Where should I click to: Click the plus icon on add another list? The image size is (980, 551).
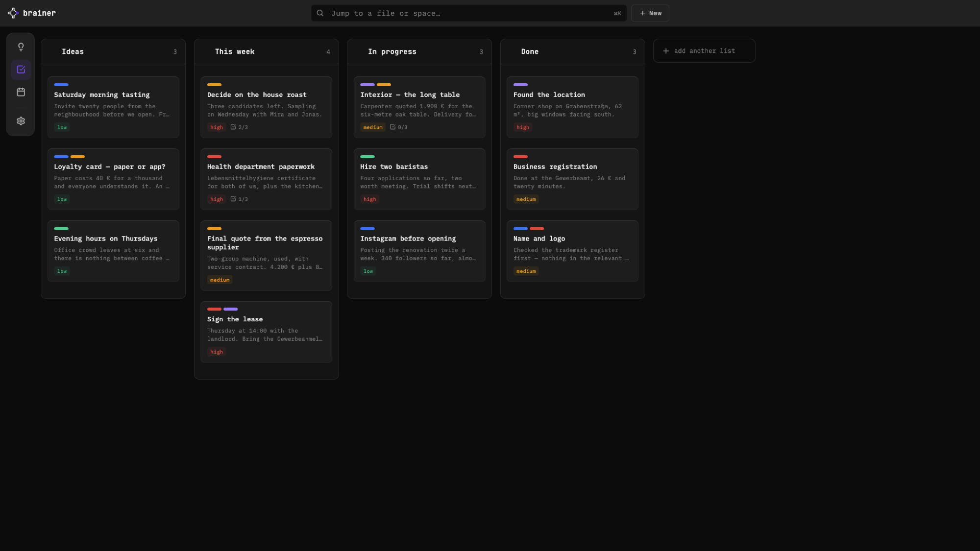point(666,51)
